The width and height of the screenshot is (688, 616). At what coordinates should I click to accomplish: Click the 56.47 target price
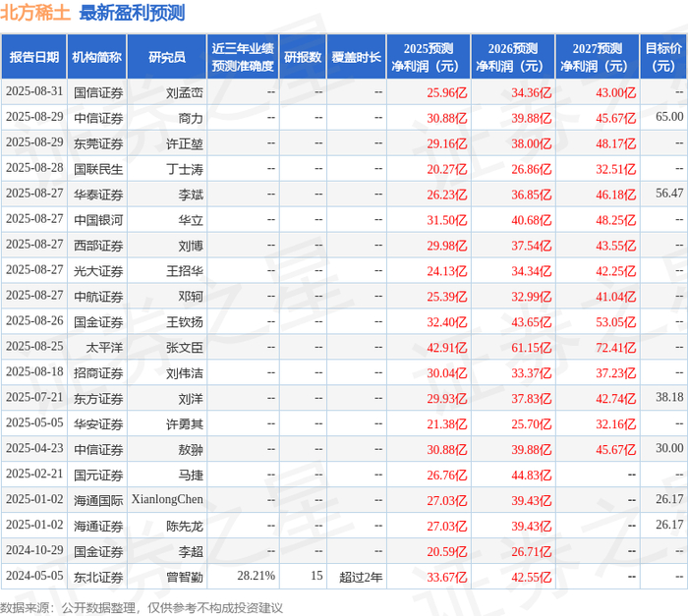click(669, 194)
